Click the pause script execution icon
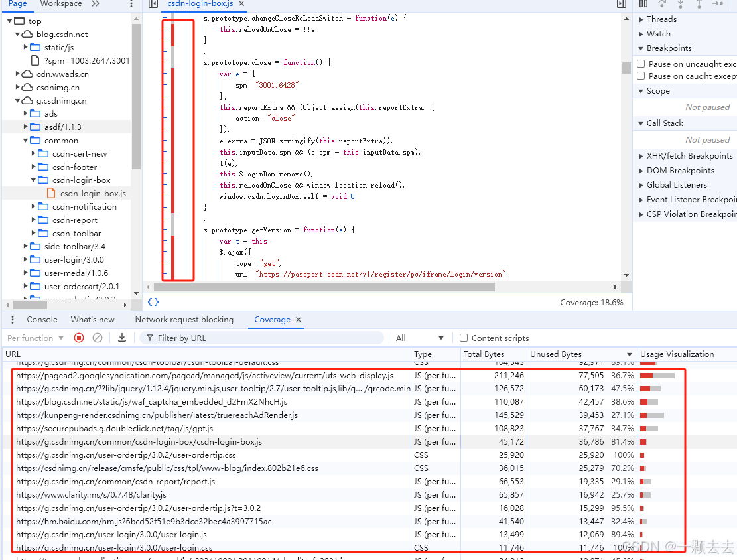This screenshot has height=560, width=737. click(643, 4)
